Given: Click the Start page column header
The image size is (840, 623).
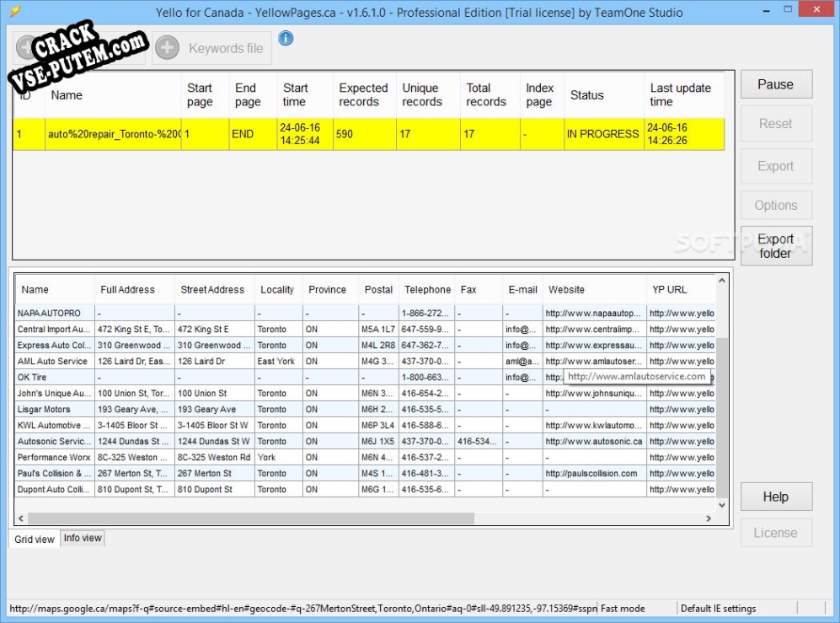Looking at the screenshot, I should (205, 95).
